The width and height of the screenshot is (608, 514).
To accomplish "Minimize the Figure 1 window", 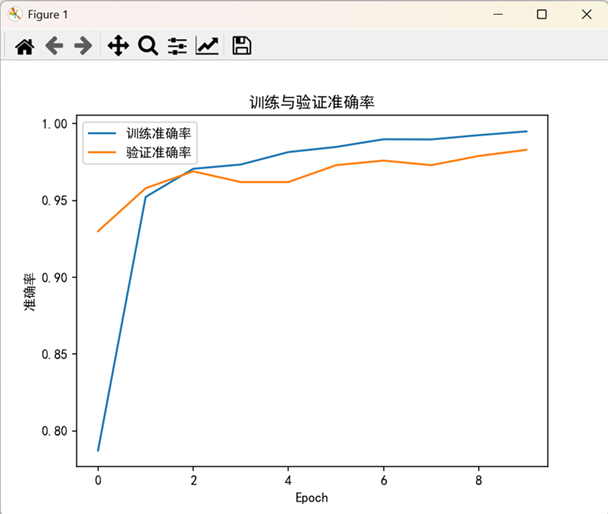I will click(x=496, y=14).
